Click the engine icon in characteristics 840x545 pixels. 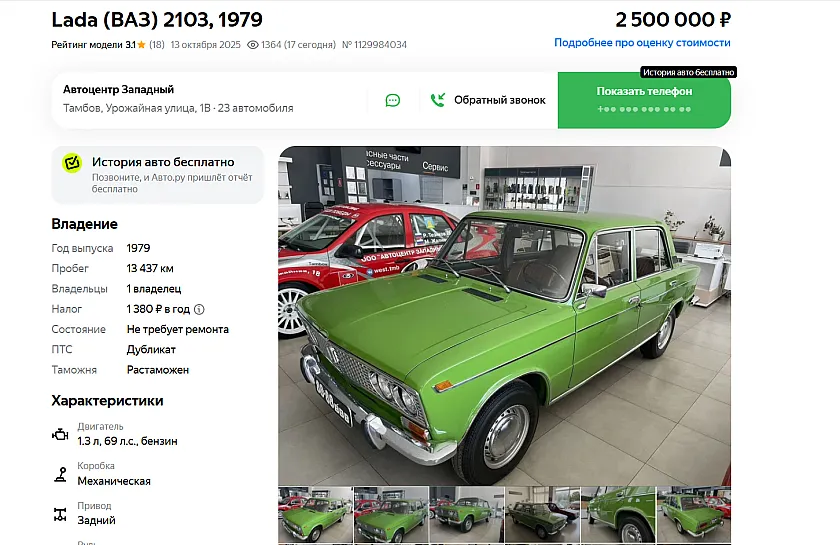pyautogui.click(x=60, y=435)
